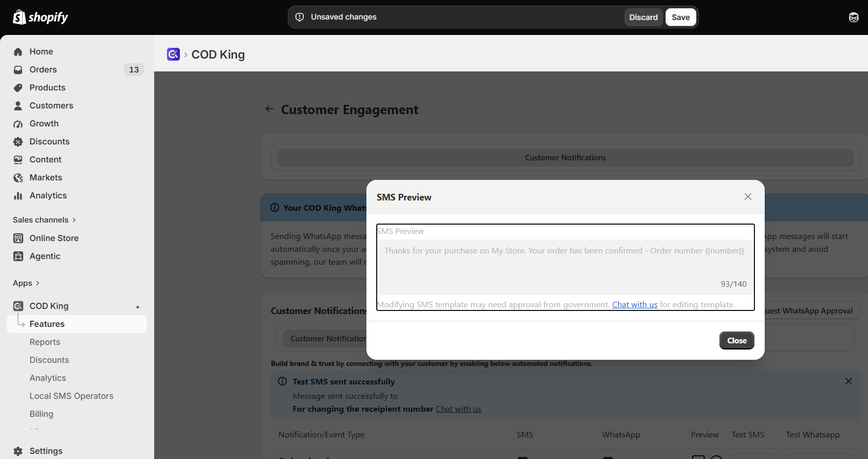The width and height of the screenshot is (868, 459).
Task: Navigate to Products
Action: (47, 87)
